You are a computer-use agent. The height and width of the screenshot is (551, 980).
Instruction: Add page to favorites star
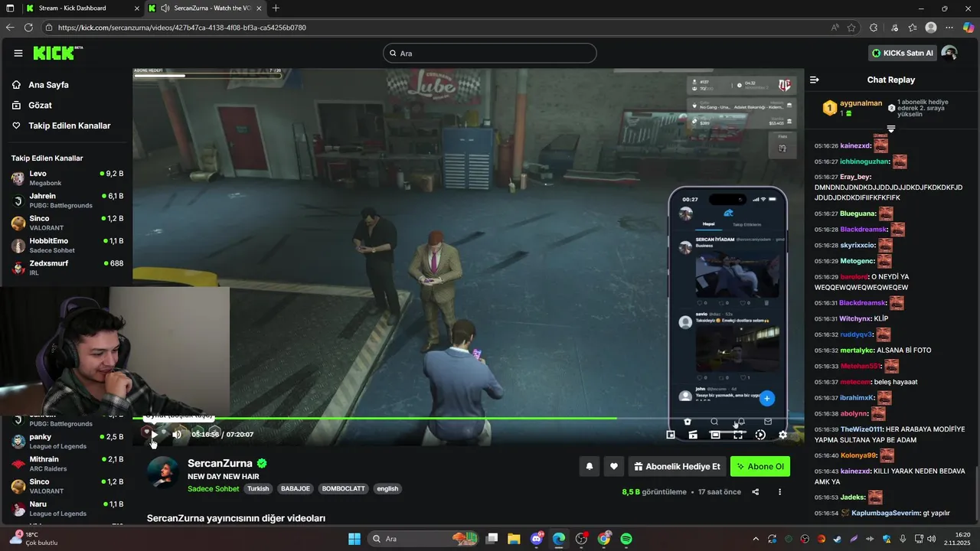click(x=851, y=28)
